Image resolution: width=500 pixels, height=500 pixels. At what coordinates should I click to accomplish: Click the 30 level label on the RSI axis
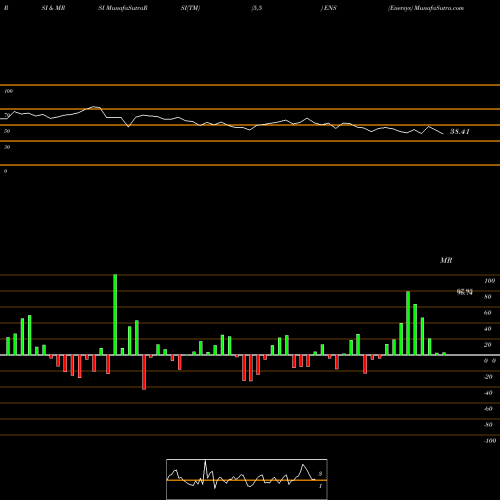[x=7, y=147]
